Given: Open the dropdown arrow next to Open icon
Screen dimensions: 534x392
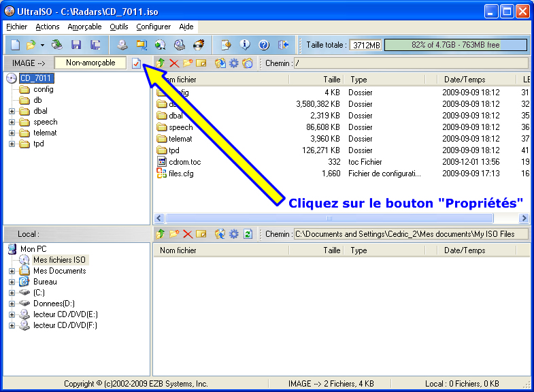Looking at the screenshot, I should coord(42,45).
